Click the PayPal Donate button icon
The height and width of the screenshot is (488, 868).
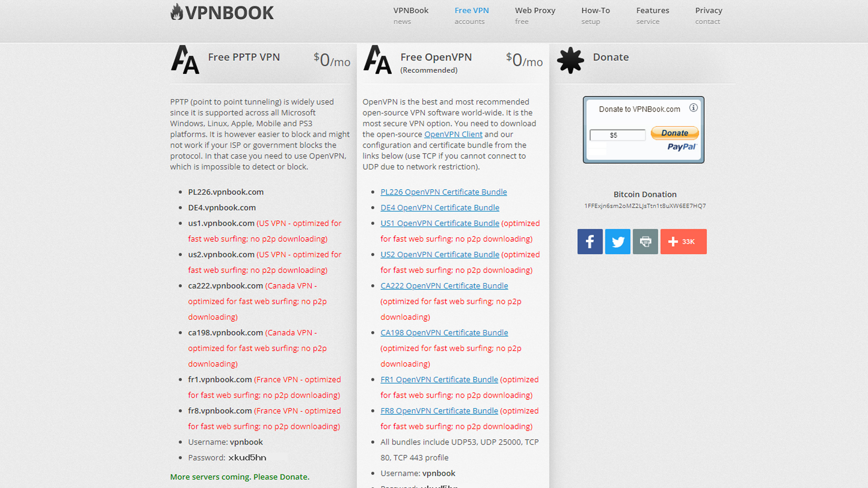[x=674, y=133]
